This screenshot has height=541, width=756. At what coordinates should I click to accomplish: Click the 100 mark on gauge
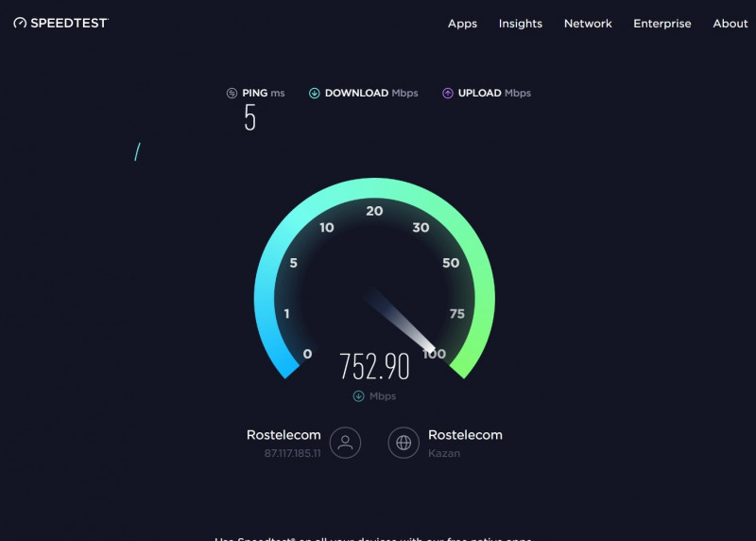434,355
